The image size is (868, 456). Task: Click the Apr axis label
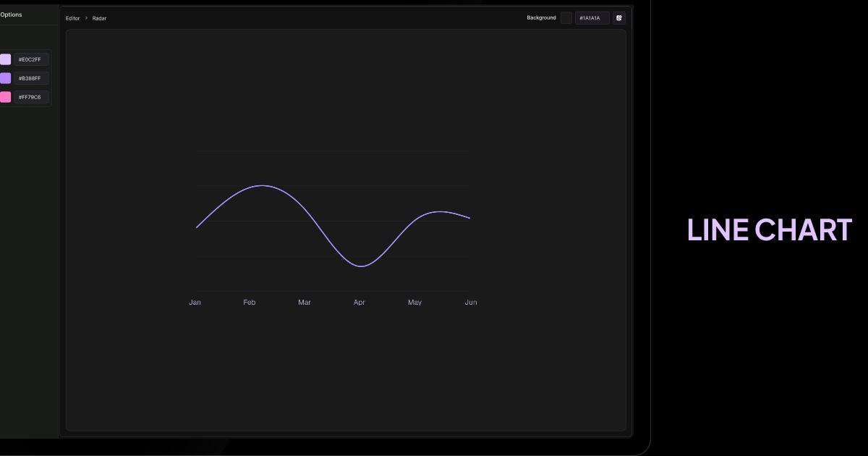tap(359, 302)
